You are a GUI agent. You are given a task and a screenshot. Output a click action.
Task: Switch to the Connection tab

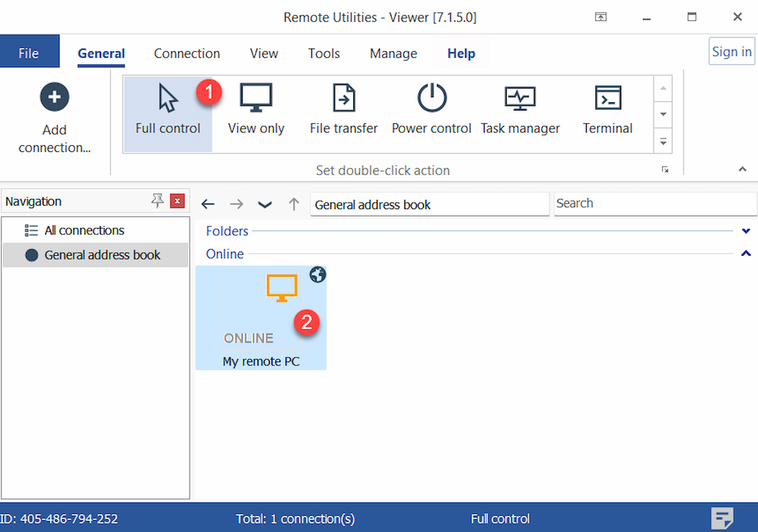click(187, 53)
